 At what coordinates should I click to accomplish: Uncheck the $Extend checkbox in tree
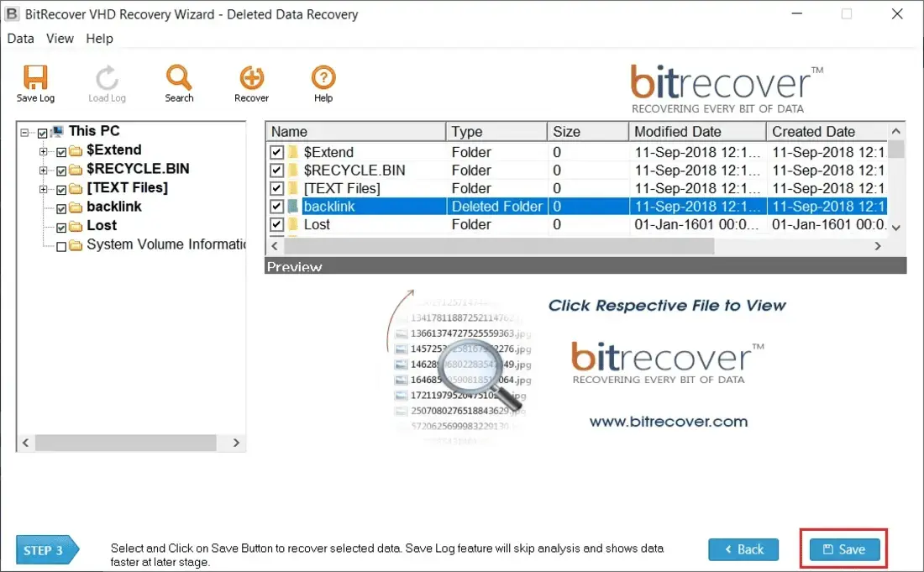(61, 152)
